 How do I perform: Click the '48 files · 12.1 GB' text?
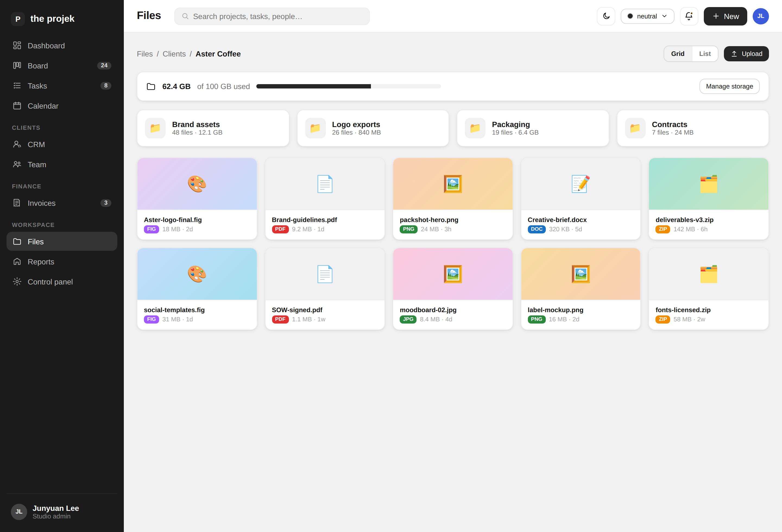point(197,132)
